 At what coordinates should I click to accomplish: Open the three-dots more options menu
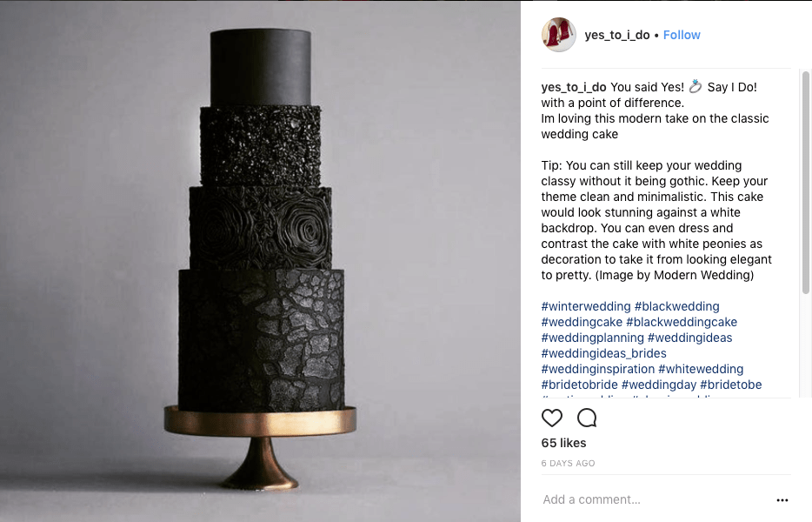(x=782, y=500)
